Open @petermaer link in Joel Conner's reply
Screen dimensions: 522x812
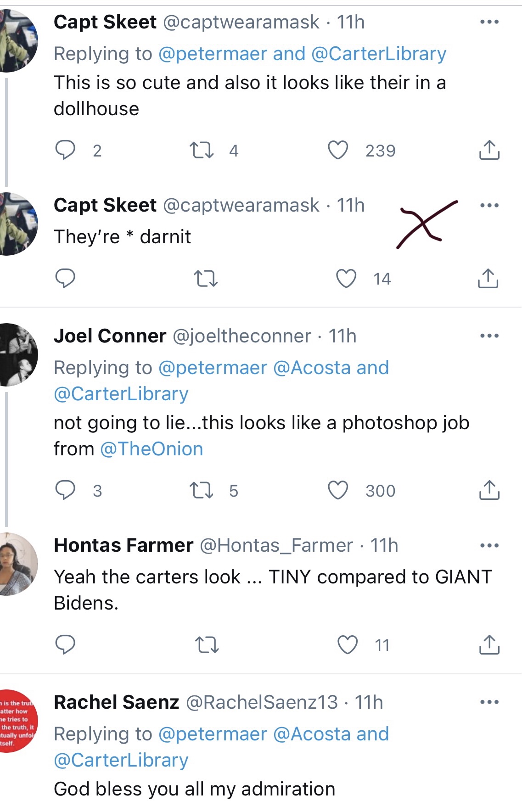(213, 368)
